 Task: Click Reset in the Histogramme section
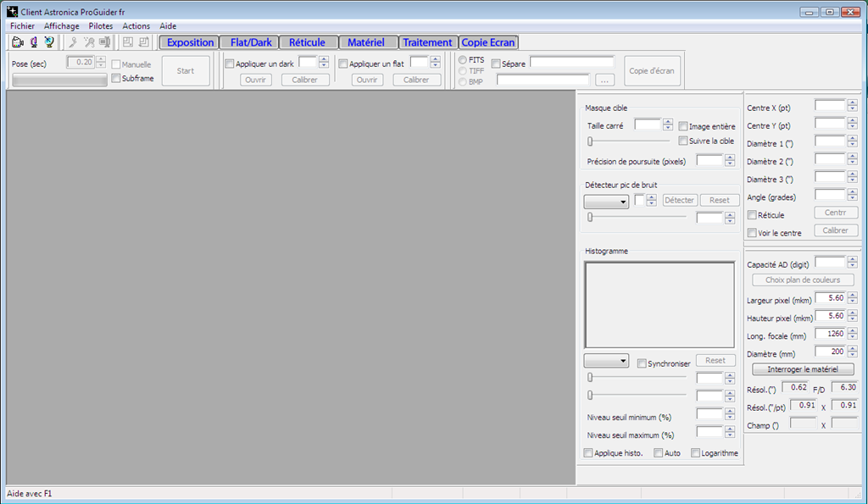tap(715, 360)
